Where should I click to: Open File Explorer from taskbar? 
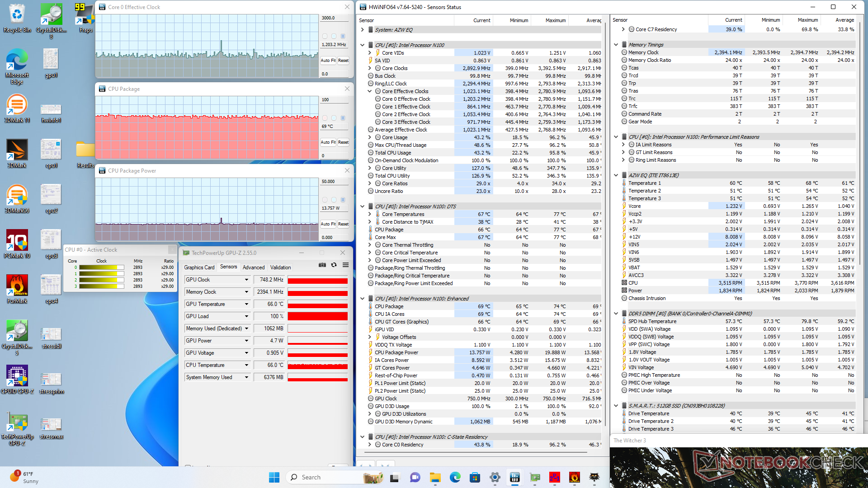pos(435,477)
